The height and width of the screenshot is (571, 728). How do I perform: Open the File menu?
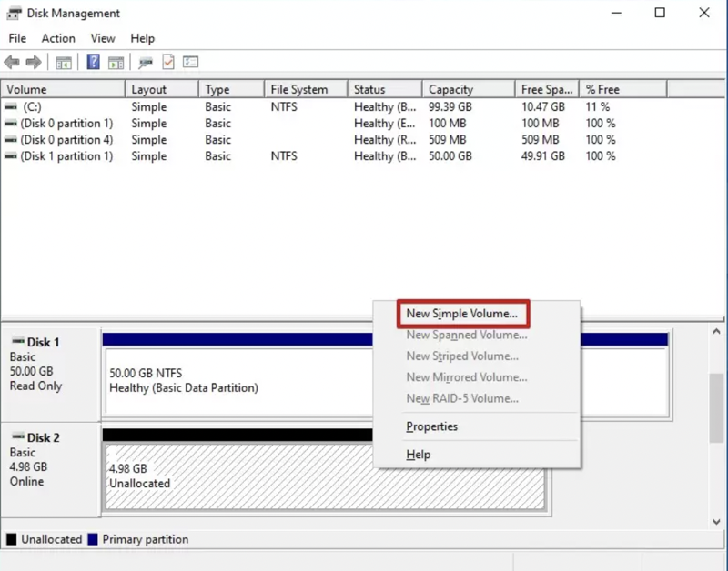(17, 38)
